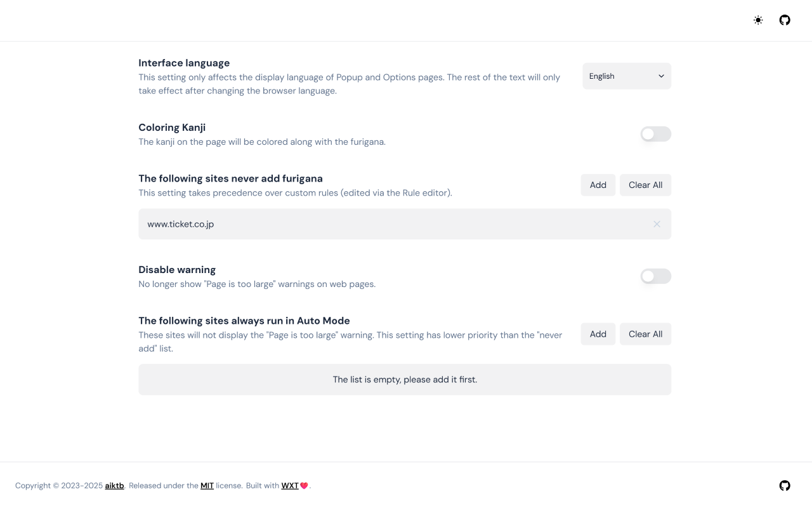The image size is (812, 508).
Task: Click the chevron arrow in the language selector
Action: 661,76
